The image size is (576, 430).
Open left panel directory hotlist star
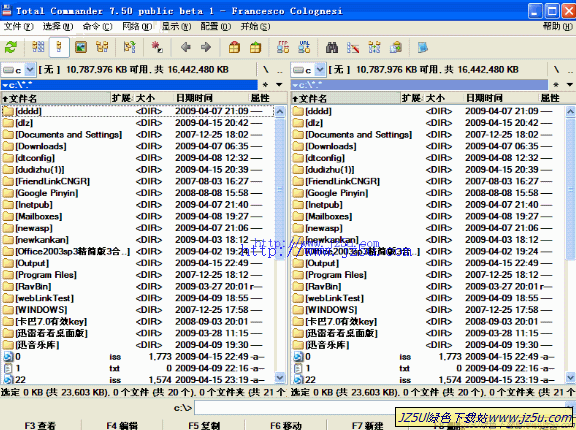tap(265, 85)
